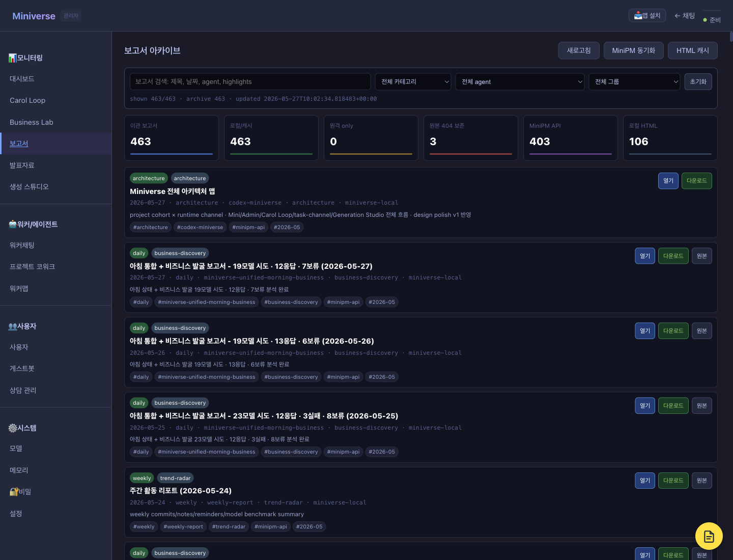Open 설정 in the sidebar
This screenshot has width=733, height=560.
[56, 514]
